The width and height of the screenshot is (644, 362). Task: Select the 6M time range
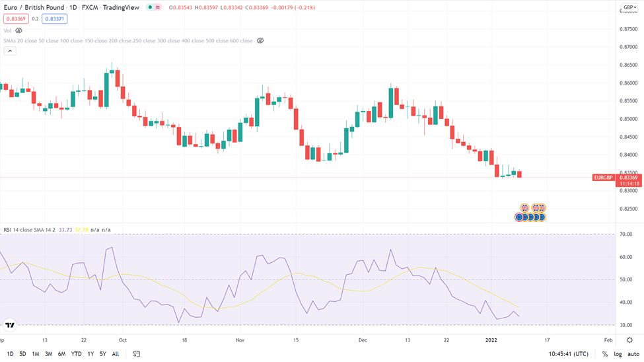pos(61,354)
